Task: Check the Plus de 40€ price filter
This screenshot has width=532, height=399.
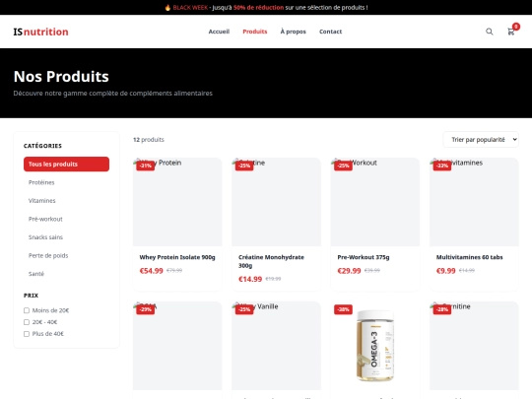Action: coord(27,334)
